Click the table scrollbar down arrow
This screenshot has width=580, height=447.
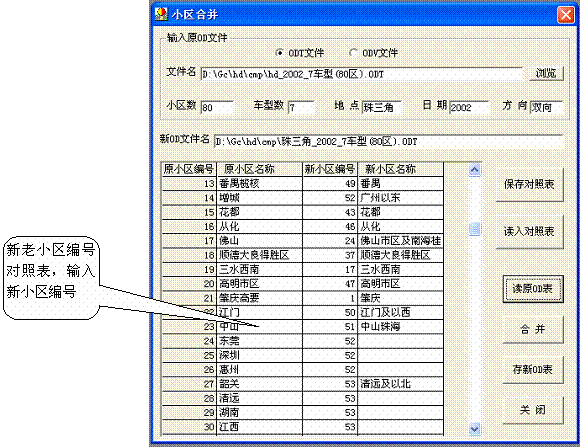(475, 428)
